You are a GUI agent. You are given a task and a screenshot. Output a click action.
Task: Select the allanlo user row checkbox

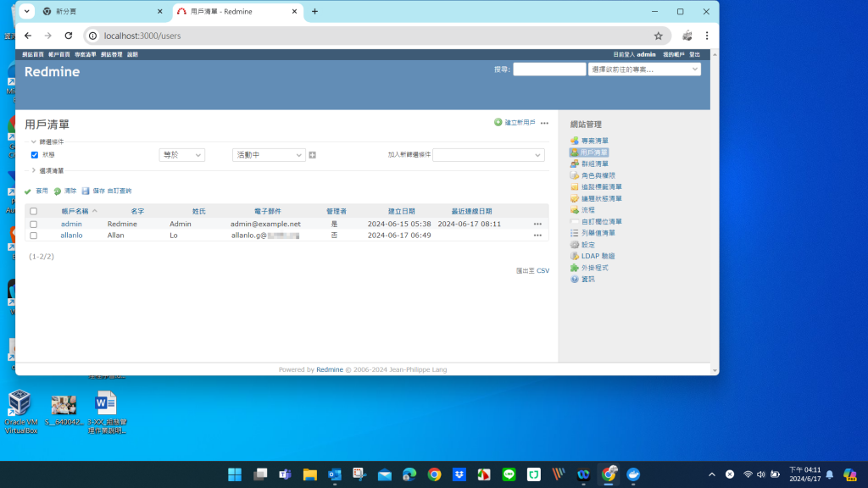[33, 236]
